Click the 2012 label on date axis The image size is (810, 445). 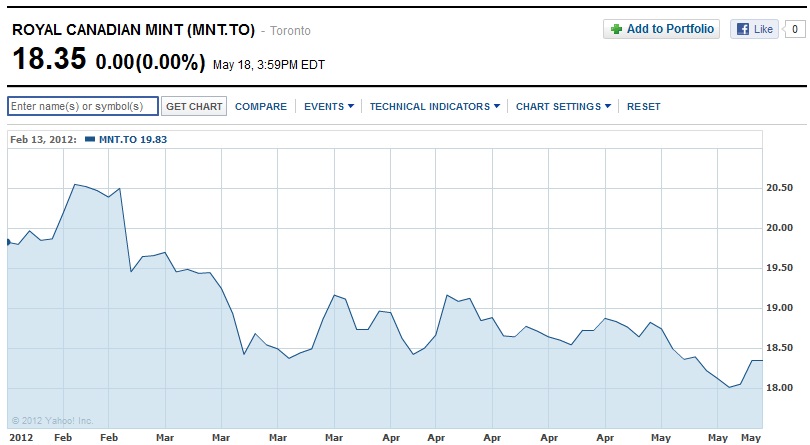coord(21,438)
